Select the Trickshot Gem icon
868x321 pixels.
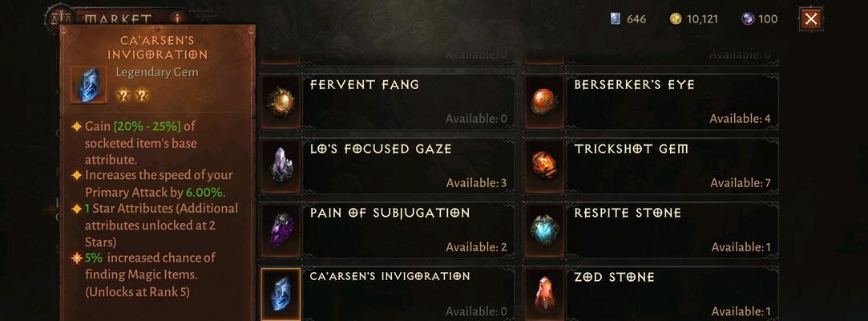coord(544,166)
